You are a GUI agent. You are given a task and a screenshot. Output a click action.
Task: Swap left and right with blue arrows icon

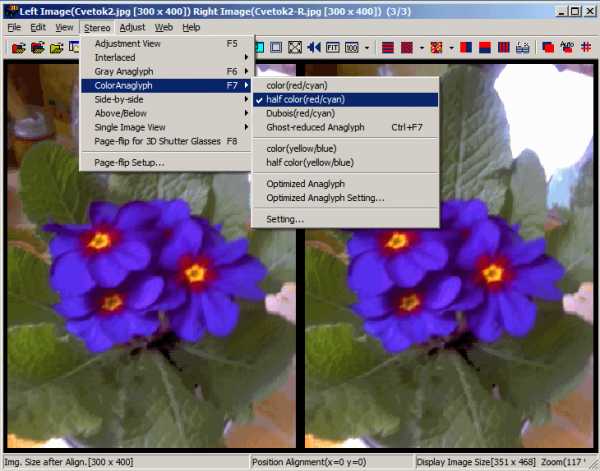tap(314, 47)
